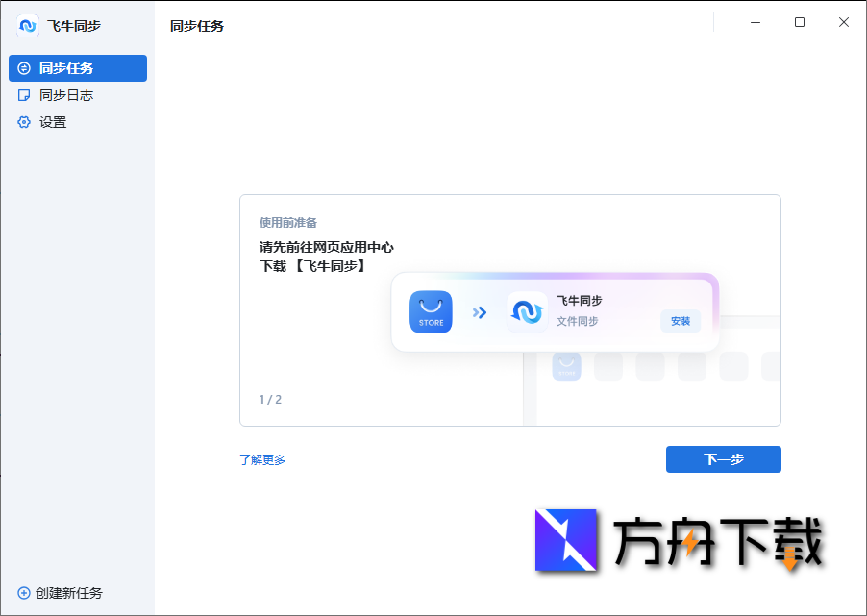Click the 同步日志 notebook icon in sidebar
Screen dimensions: 867x616
pos(23,95)
